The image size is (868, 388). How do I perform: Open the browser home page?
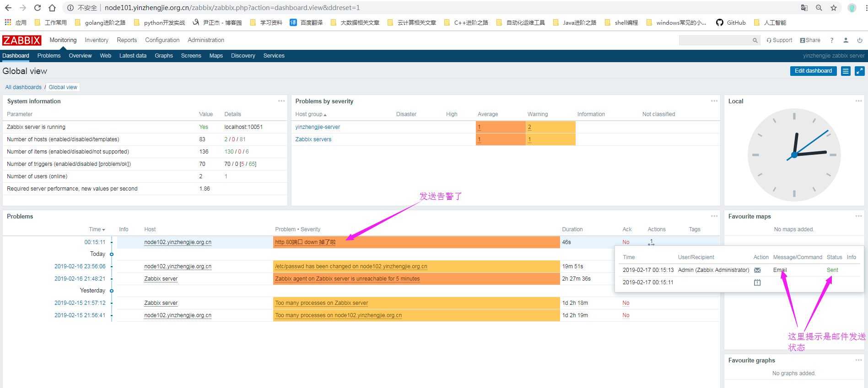[x=52, y=8]
